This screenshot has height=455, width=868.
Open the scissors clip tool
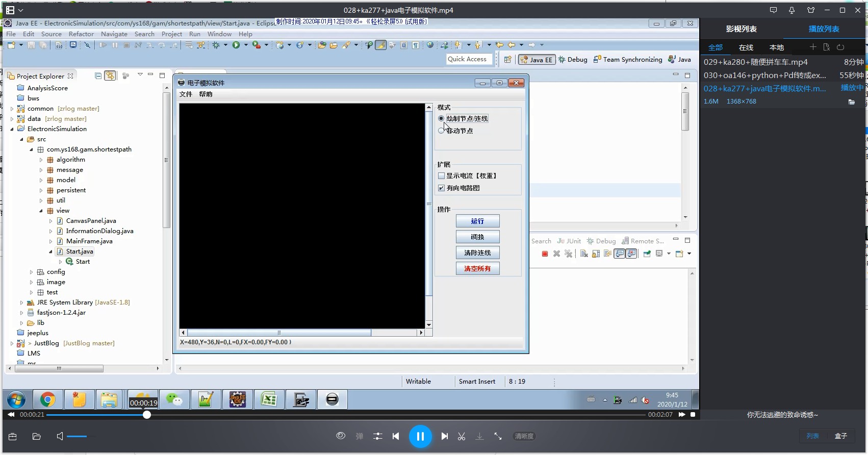tap(462, 436)
